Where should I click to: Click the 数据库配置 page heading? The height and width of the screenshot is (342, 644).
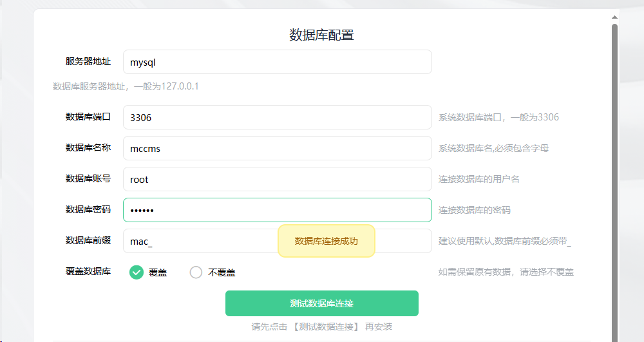321,35
